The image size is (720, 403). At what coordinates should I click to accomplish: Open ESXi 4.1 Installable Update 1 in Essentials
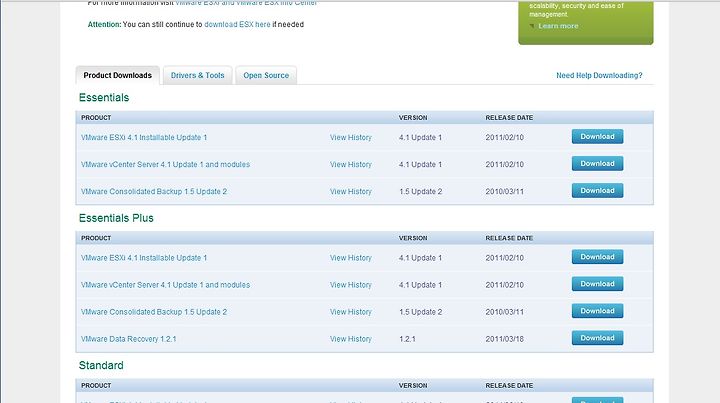(x=144, y=137)
